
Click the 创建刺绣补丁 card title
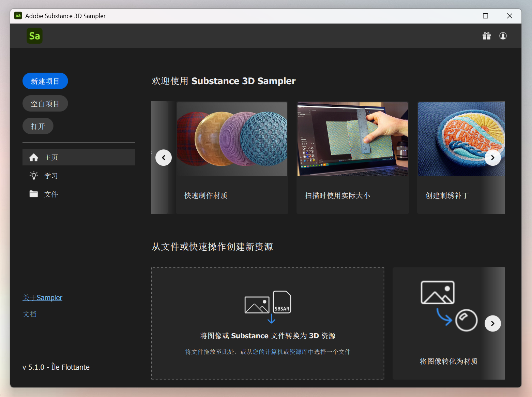(447, 195)
